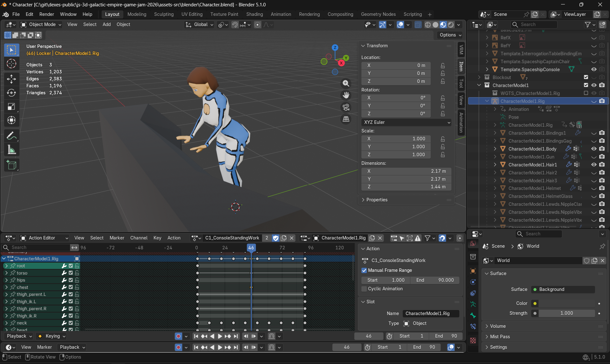The image size is (610, 364).
Task: Hide CharacterModel1.Hair1 with its eye icon
Action: pos(594,165)
